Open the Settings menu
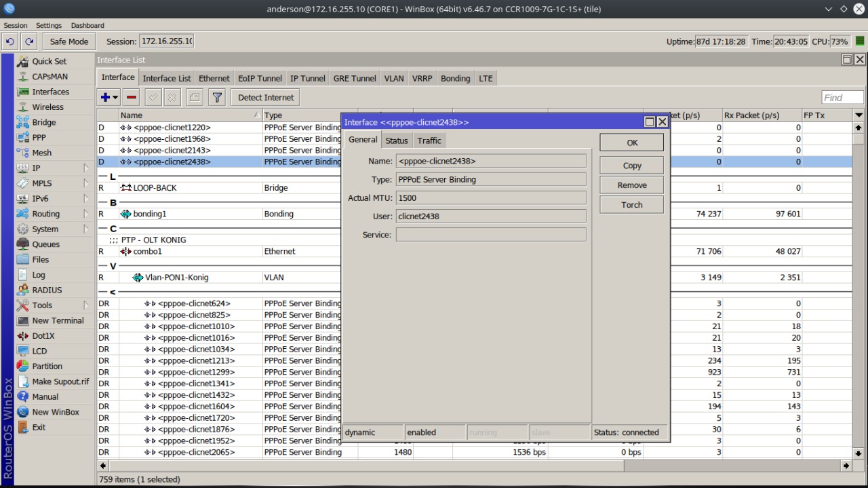Viewport: 868px width, 488px height. 49,25
